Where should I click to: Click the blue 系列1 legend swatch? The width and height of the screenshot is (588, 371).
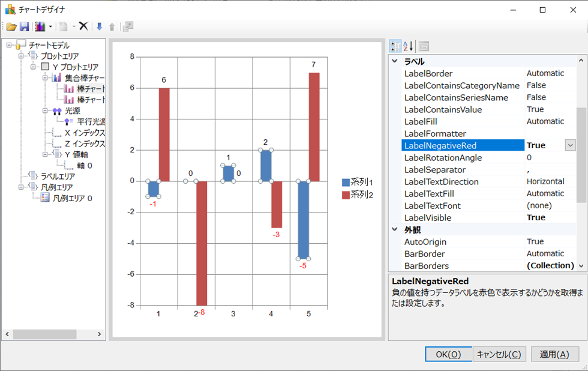[x=346, y=182]
